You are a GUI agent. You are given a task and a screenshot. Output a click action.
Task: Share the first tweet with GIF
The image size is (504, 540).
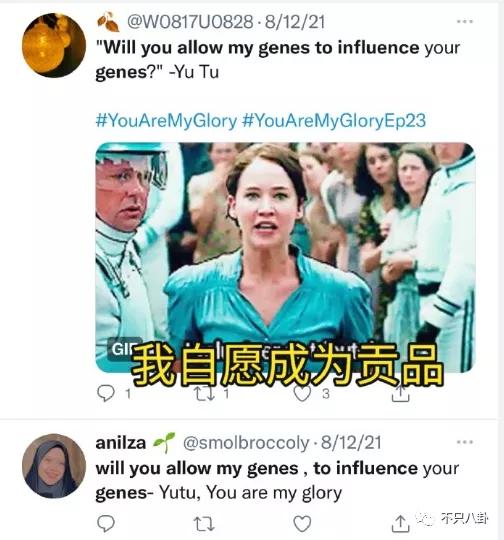click(x=400, y=394)
